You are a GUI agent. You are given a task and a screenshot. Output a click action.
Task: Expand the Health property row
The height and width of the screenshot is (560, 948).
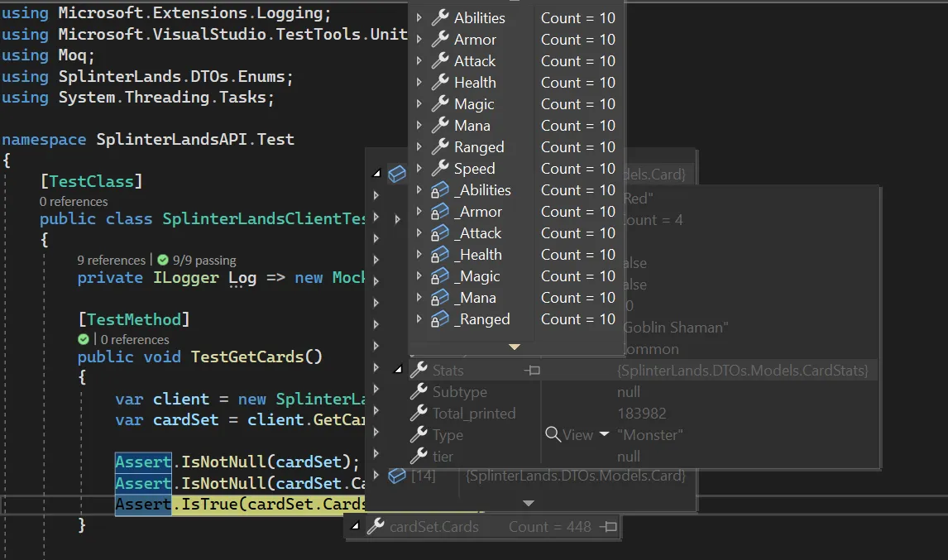(x=419, y=82)
